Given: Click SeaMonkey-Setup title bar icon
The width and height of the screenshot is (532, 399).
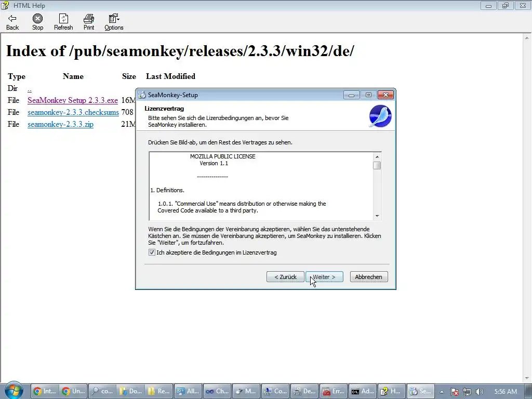Looking at the screenshot, I should pyautogui.click(x=142, y=95).
